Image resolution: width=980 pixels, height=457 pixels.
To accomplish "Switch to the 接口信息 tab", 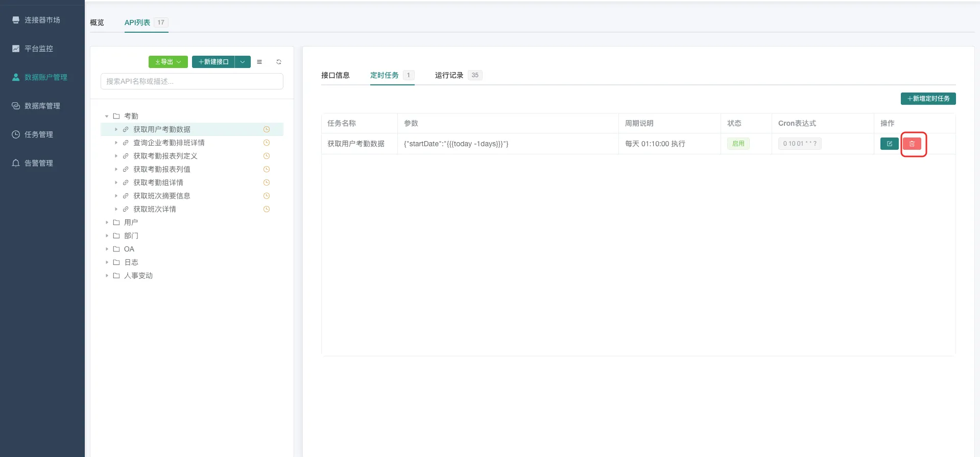I will (x=335, y=75).
